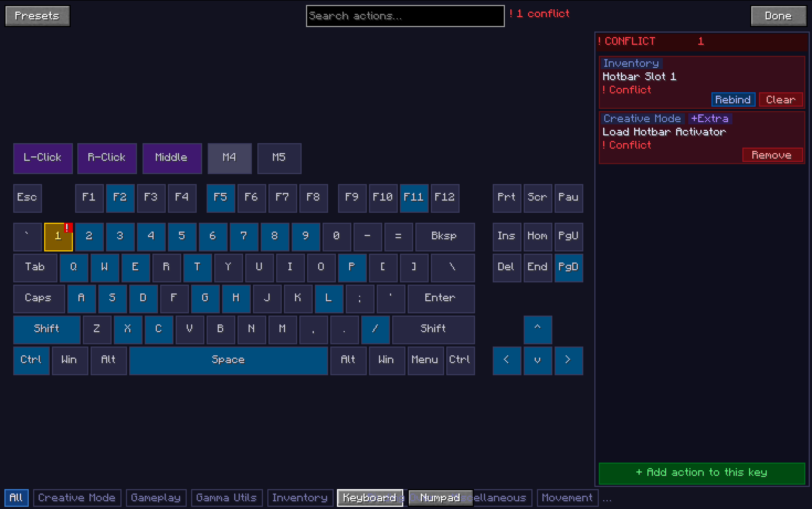This screenshot has height=509, width=812.
Task: Focus the Search actions field
Action: point(405,16)
